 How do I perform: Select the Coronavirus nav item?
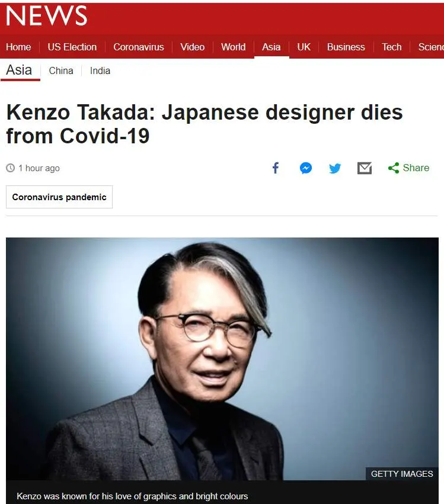pos(139,47)
